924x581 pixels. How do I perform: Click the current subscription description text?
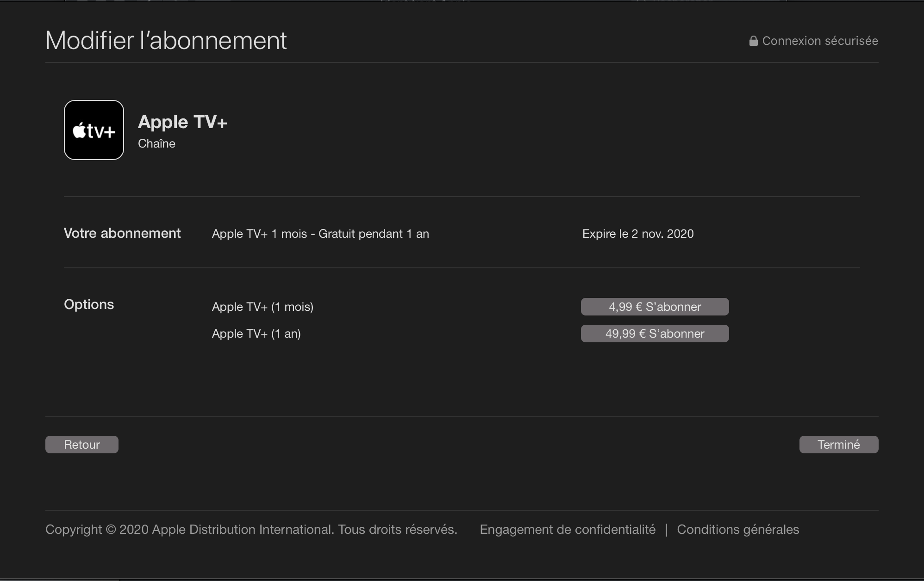320,234
